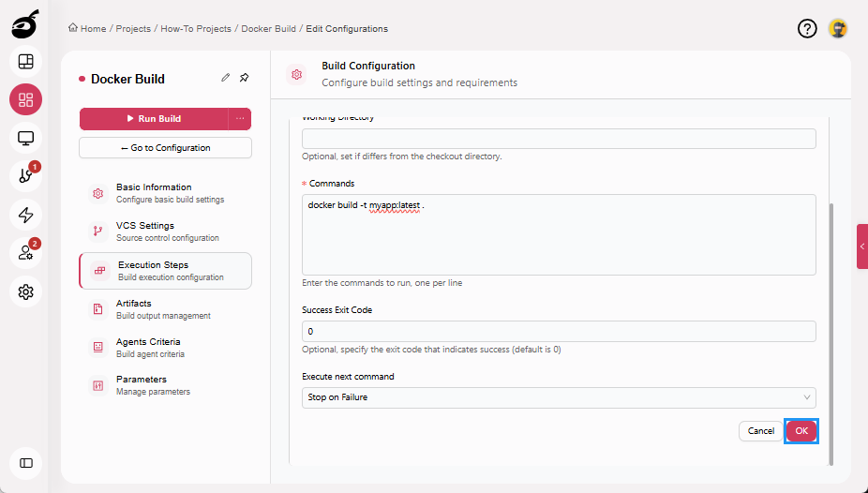Open the settings gear sidebar icon
This screenshot has width=868, height=493.
tap(25, 291)
